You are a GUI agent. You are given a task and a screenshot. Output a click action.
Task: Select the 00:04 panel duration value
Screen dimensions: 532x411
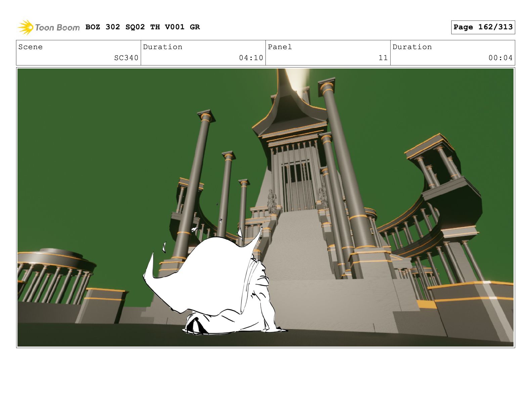pos(500,58)
